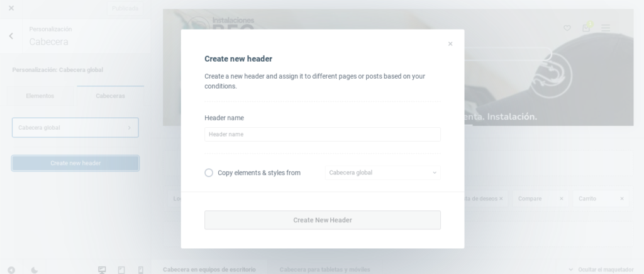This screenshot has height=274, width=644.
Task: Toggle the dark mode moon icon
Action: pos(35,270)
